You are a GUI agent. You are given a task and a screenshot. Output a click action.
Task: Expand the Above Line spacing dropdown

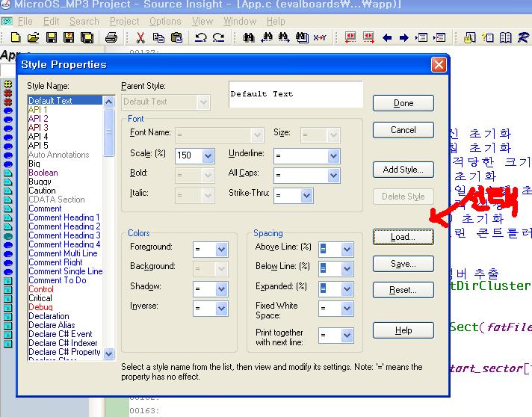coord(347,250)
